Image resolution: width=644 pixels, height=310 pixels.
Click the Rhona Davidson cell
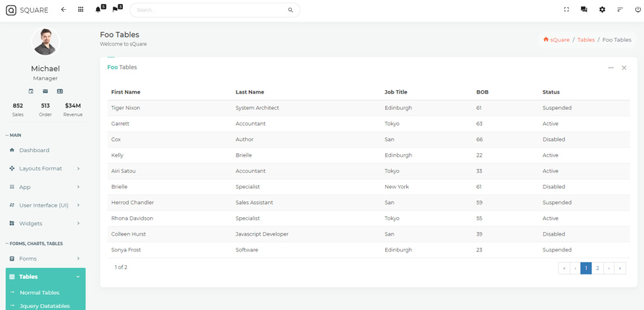(132, 219)
